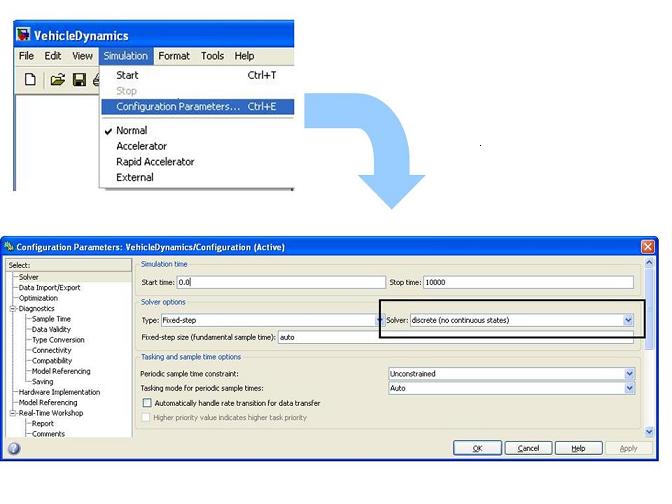Click into the Stop time field
This screenshot has height=504, width=672.
coord(528,282)
